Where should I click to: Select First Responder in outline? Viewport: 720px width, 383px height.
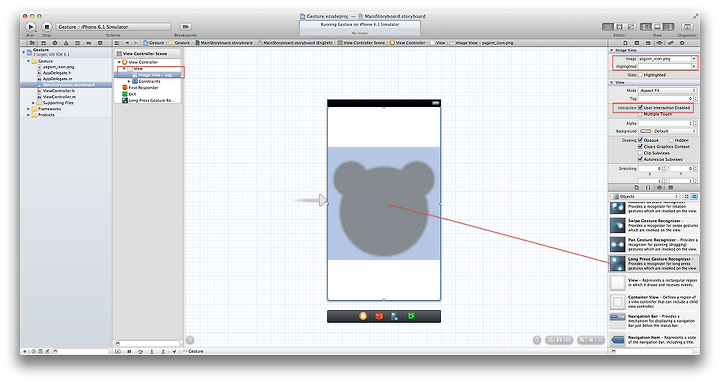click(140, 87)
